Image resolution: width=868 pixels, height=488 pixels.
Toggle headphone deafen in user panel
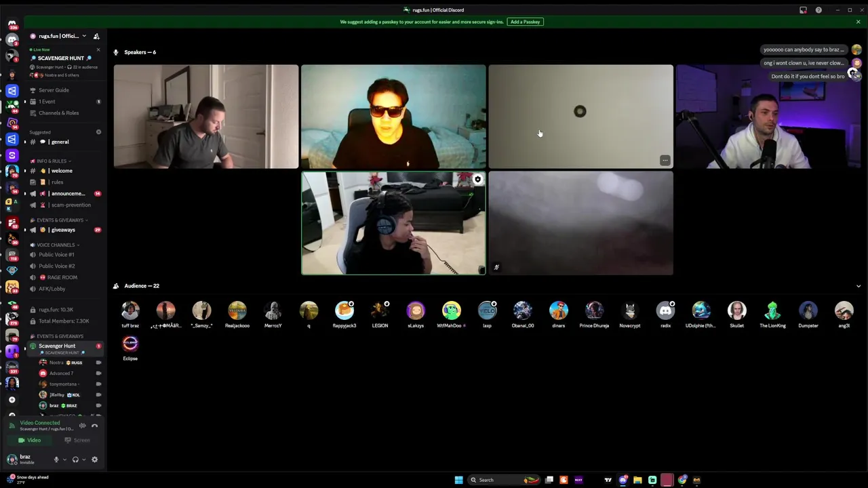pos(75,460)
